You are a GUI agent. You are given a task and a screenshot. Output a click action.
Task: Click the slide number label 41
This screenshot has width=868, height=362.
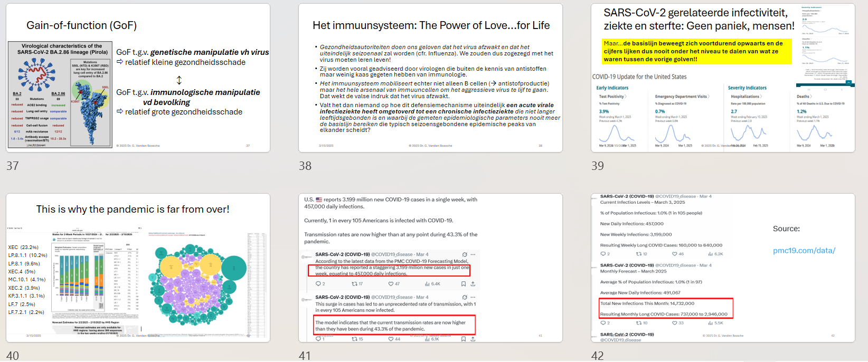pyautogui.click(x=305, y=356)
